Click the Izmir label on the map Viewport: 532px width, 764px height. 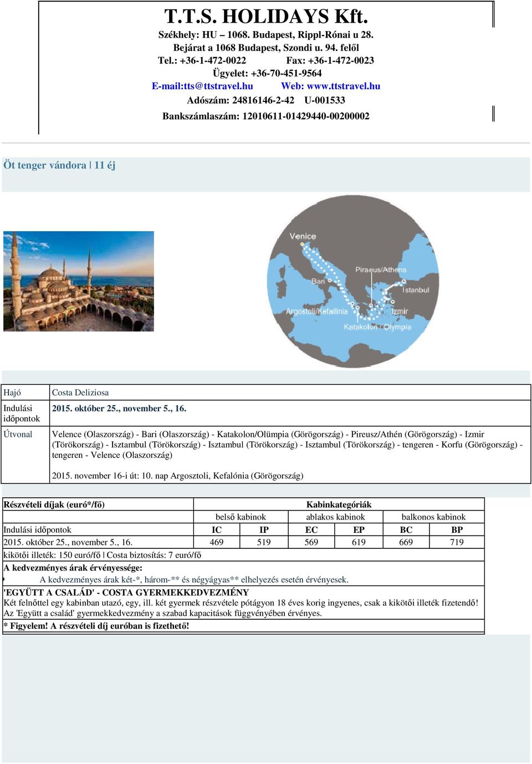point(400,311)
